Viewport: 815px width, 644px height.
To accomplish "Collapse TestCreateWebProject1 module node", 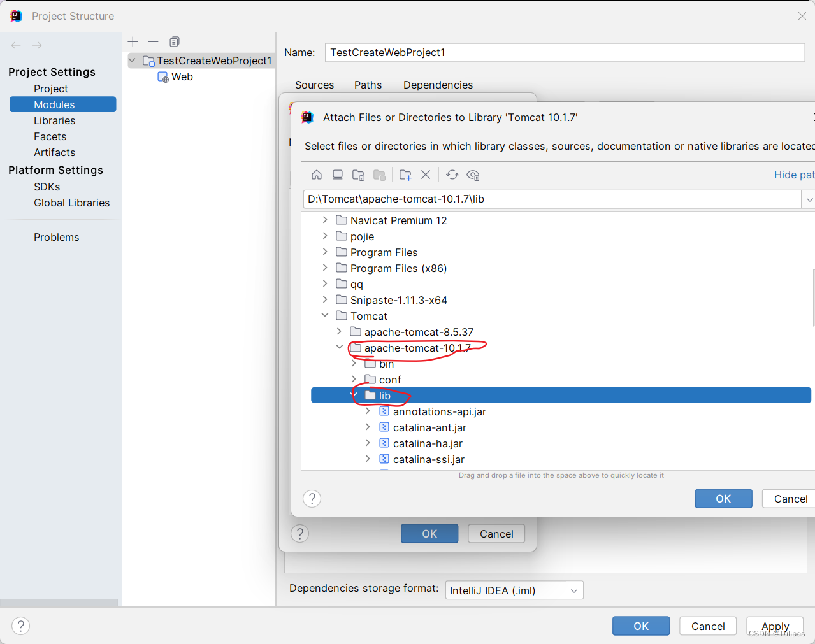I will coord(133,61).
